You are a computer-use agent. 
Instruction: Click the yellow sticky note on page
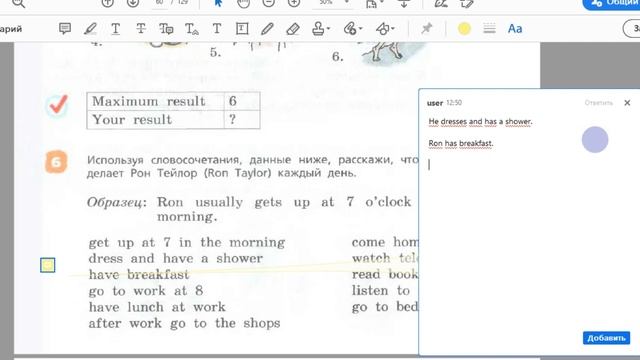48,265
